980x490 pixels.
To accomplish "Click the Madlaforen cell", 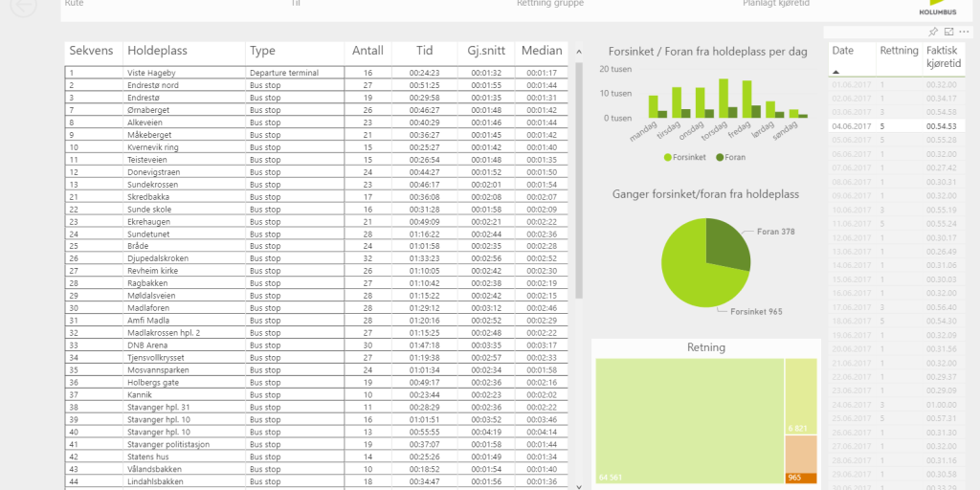I will point(185,308).
